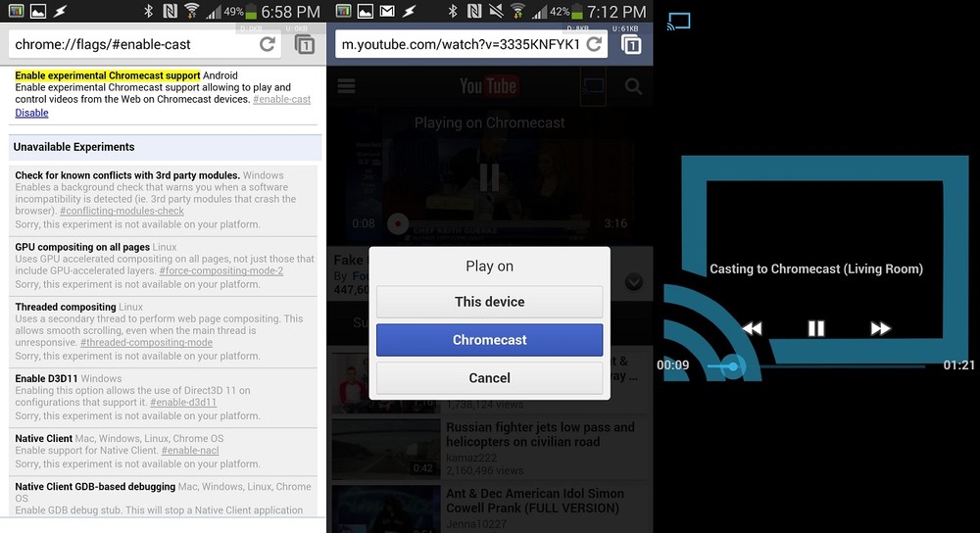Click the casting progress slider knob

[x=732, y=366]
